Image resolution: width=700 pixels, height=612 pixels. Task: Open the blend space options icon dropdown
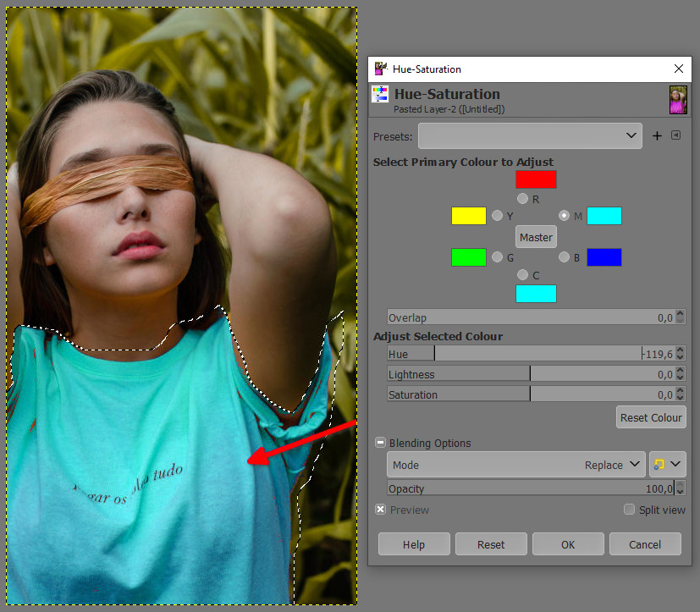[x=667, y=464]
